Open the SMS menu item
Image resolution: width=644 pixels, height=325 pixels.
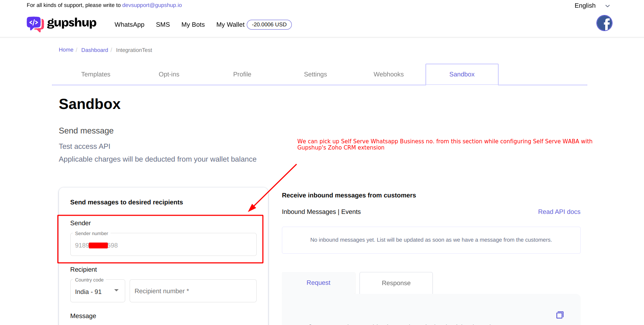163,24
